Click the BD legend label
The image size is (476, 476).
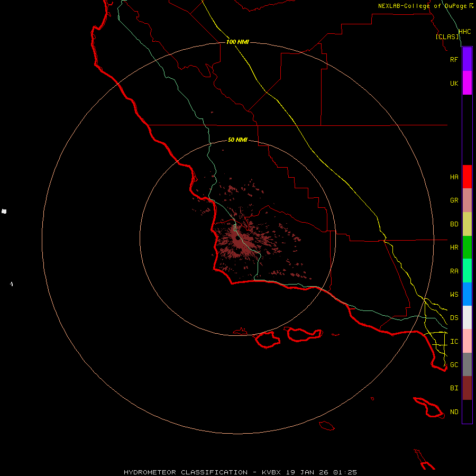pos(454,224)
